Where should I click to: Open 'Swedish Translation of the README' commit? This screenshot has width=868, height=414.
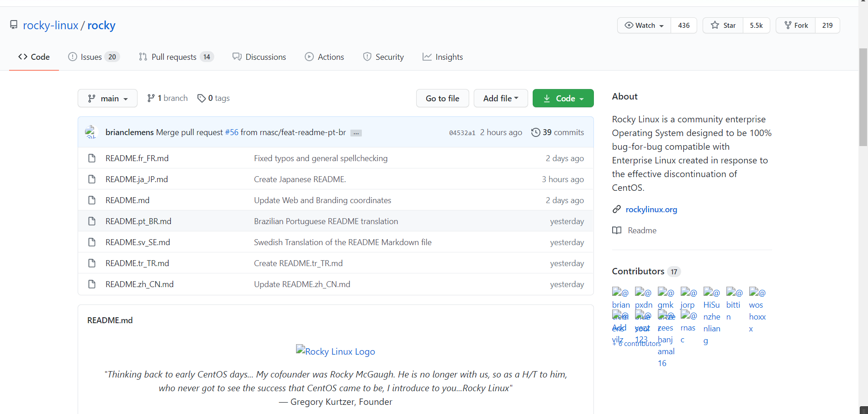tap(343, 242)
